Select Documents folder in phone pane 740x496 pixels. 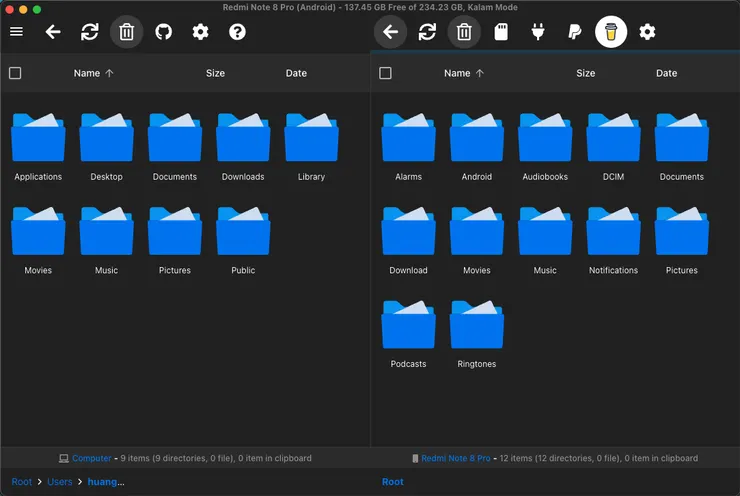pos(681,147)
